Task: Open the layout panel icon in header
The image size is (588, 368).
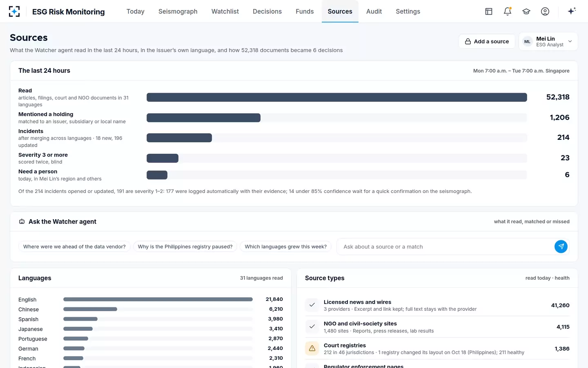Action: (x=489, y=11)
